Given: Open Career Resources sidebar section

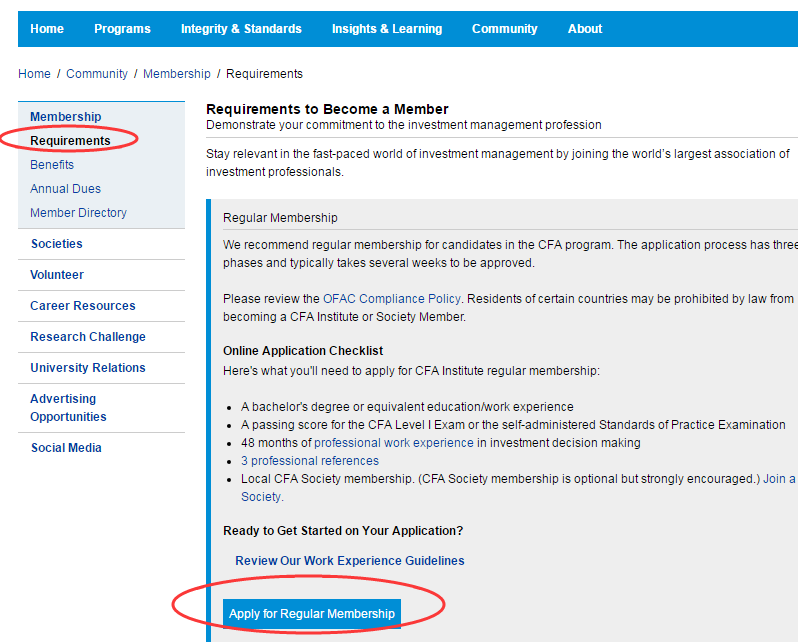Looking at the screenshot, I should point(83,306).
